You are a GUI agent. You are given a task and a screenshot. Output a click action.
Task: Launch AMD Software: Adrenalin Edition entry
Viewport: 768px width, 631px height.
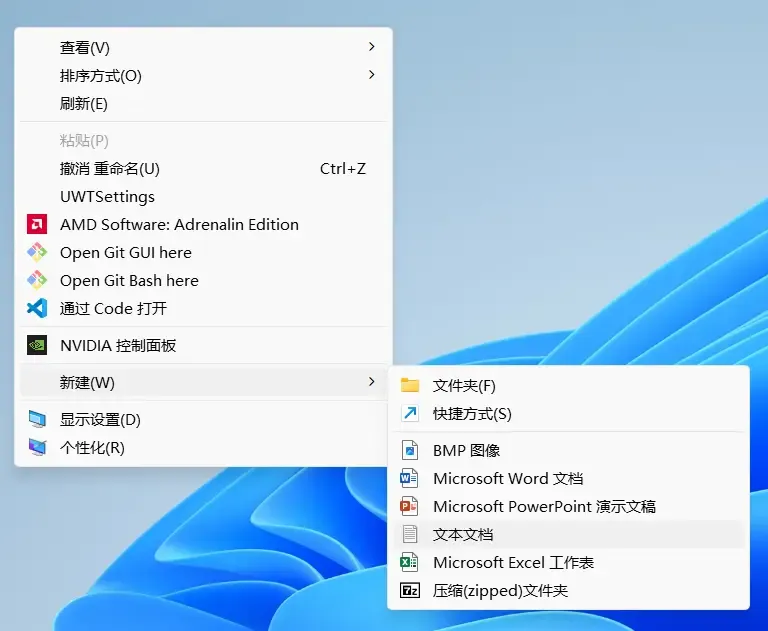203,224
